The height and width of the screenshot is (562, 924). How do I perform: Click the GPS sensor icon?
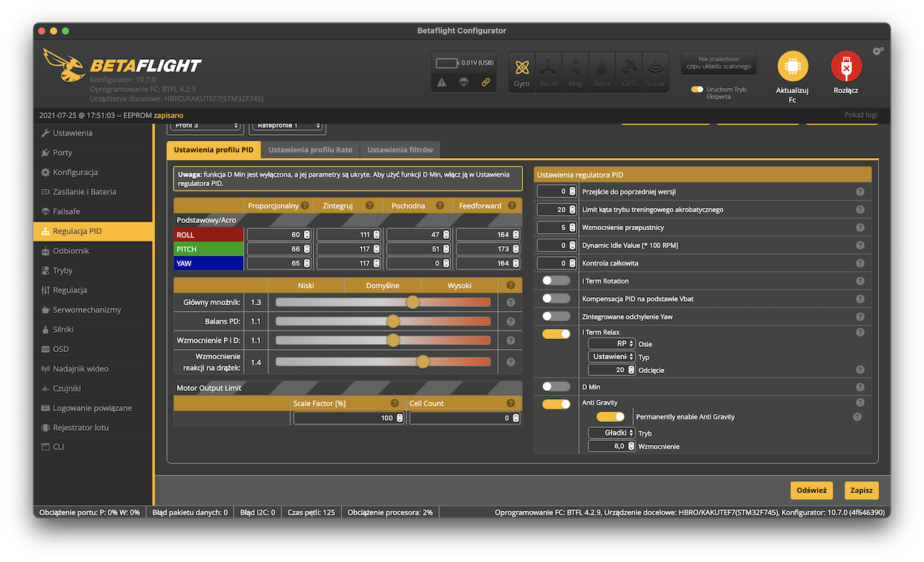pos(629,72)
